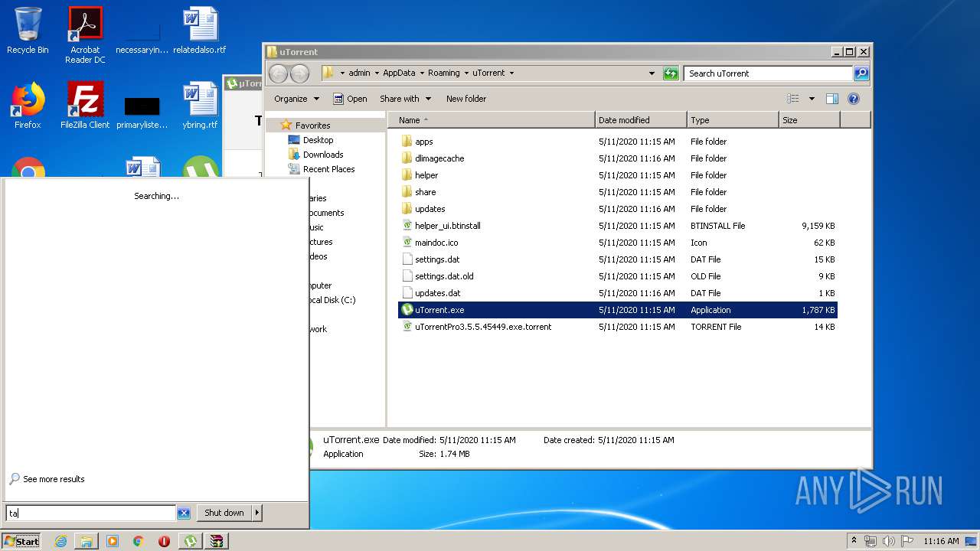The width and height of the screenshot is (980, 551).
Task: Select the settings.dat.old file
Action: pyautogui.click(x=437, y=276)
